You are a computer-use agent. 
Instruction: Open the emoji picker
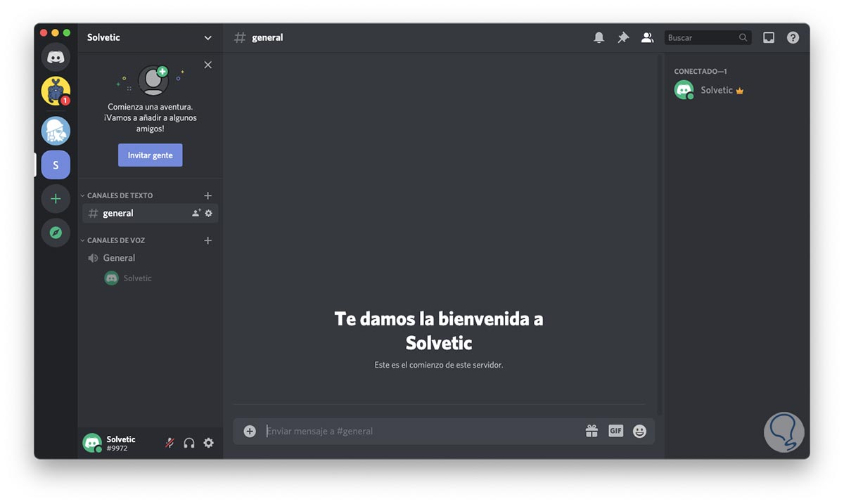click(639, 432)
